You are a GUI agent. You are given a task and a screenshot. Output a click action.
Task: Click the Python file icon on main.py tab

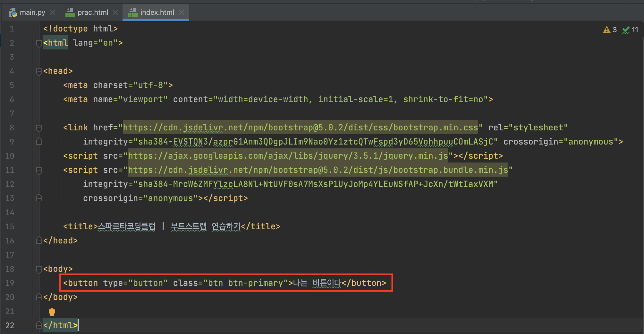point(13,13)
